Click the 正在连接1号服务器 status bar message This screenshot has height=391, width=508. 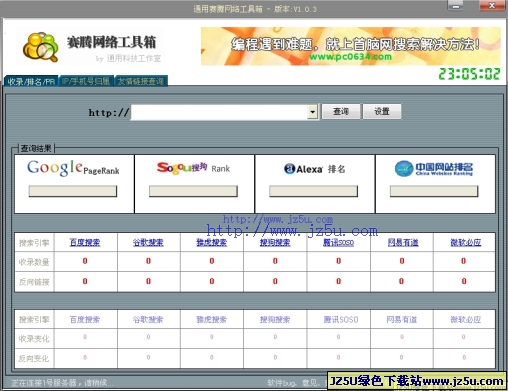click(x=62, y=383)
